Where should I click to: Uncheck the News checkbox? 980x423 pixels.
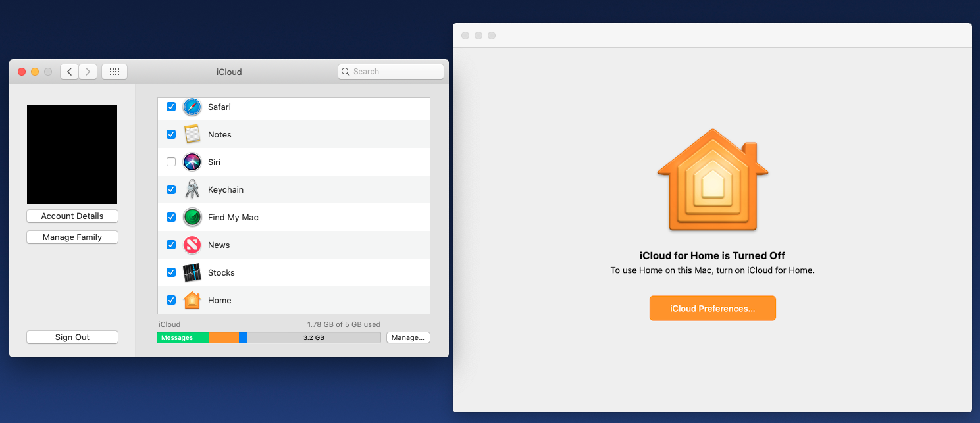point(171,245)
